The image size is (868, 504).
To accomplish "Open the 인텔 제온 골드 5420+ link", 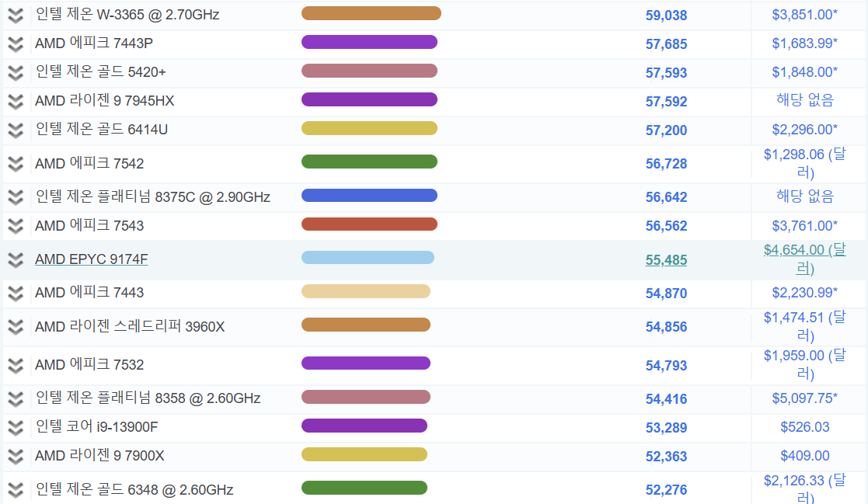I will point(100,72).
